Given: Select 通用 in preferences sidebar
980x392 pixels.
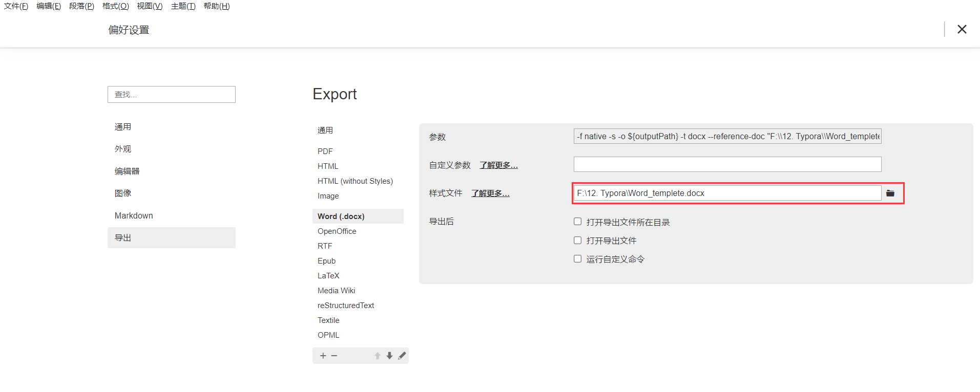Looking at the screenshot, I should tap(172, 127).
